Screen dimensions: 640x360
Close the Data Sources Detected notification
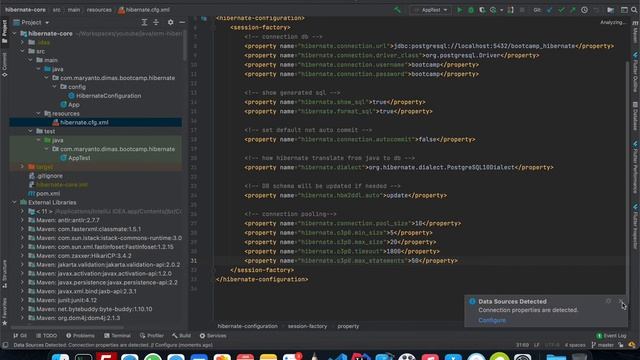pos(620,301)
